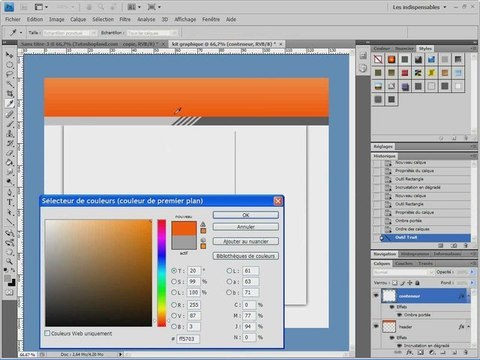Select the S saturation radio button
This screenshot has height=360, width=480.
pos(174,282)
